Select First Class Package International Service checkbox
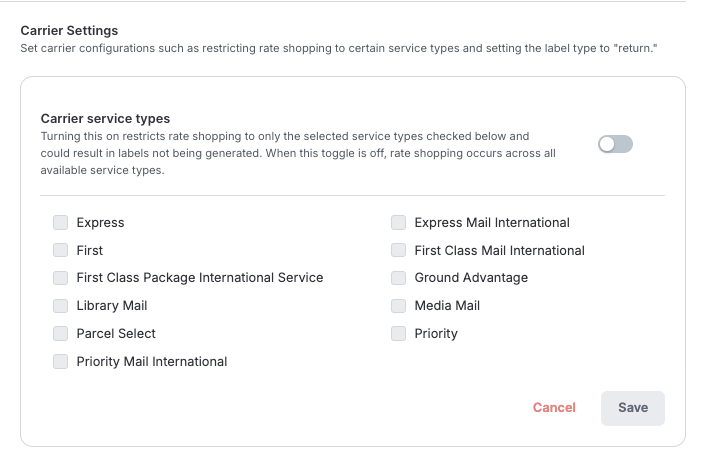719x470 pixels. point(61,277)
